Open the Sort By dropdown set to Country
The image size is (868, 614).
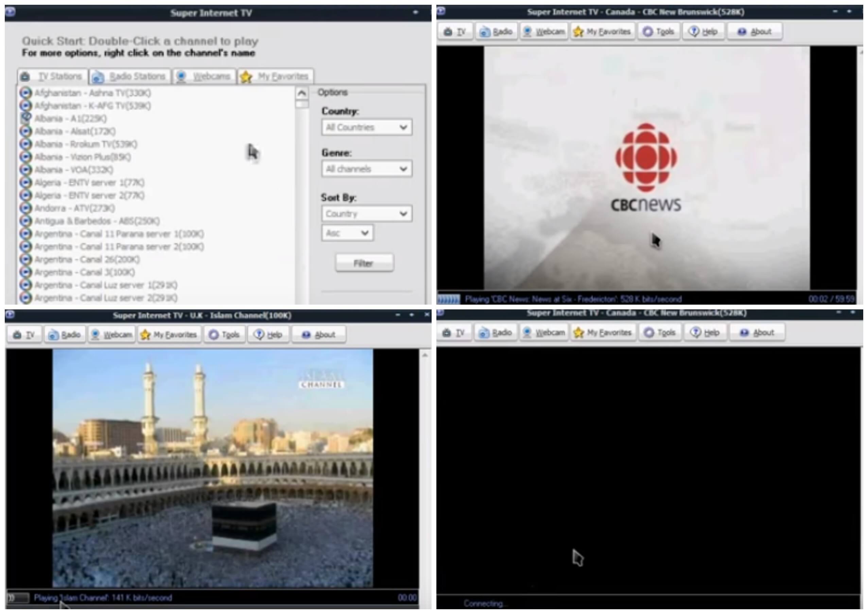pyautogui.click(x=367, y=214)
